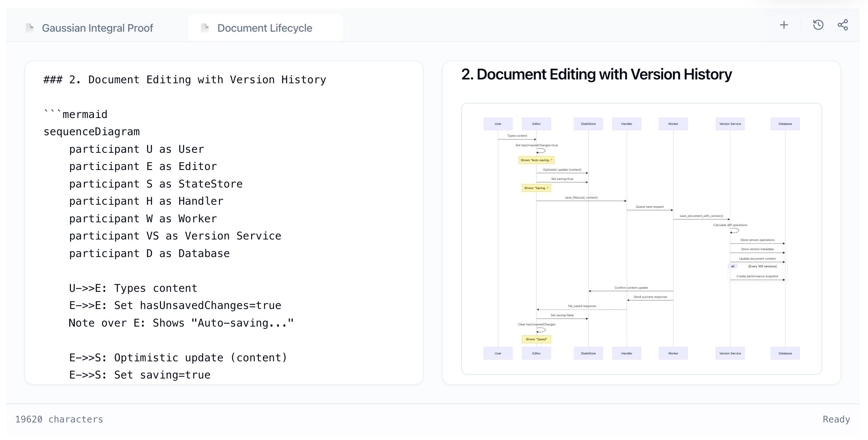Click the '19620 characters' count in status bar
Image resolution: width=868 pixels, height=440 pixels.
58,419
